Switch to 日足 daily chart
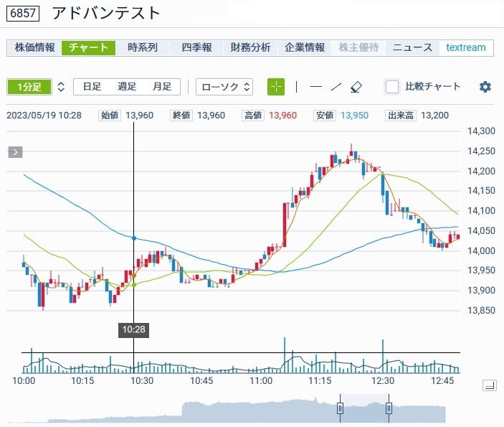 coord(92,87)
